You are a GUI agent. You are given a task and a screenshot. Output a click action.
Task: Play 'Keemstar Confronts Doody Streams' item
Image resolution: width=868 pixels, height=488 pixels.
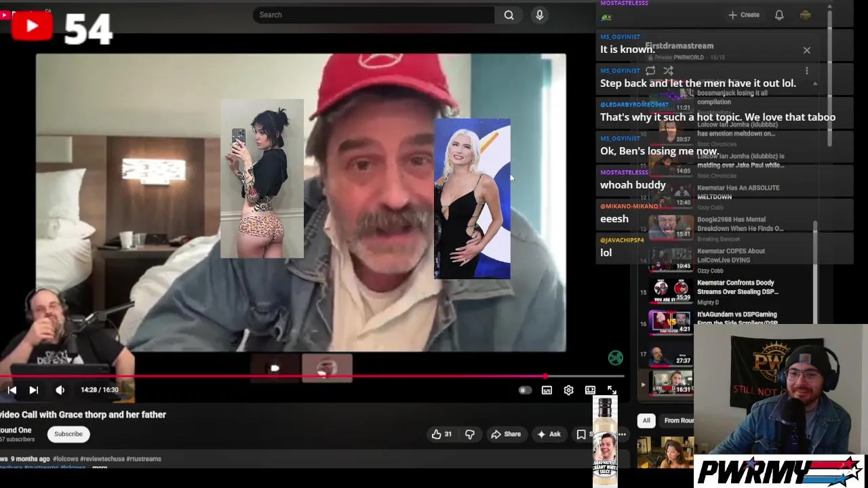click(x=738, y=287)
